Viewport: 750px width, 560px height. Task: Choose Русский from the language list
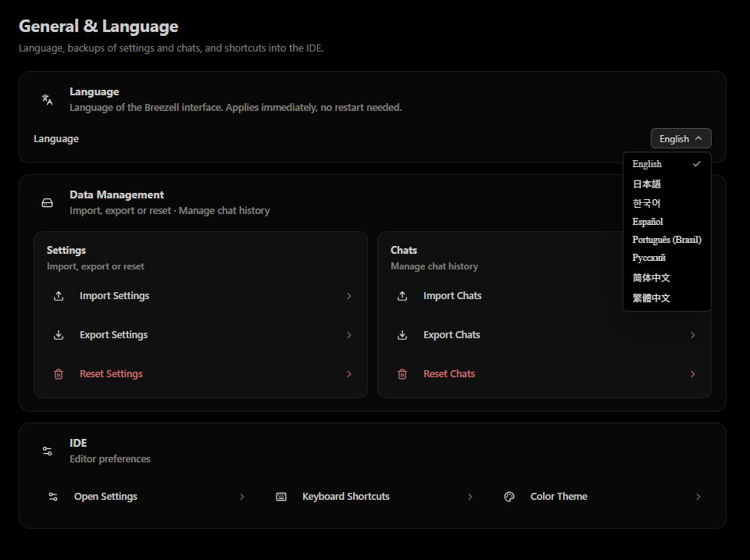coord(666,259)
